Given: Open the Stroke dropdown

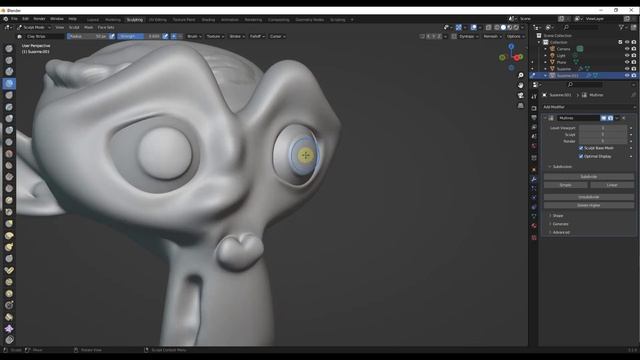Looking at the screenshot, I should coord(237,36).
